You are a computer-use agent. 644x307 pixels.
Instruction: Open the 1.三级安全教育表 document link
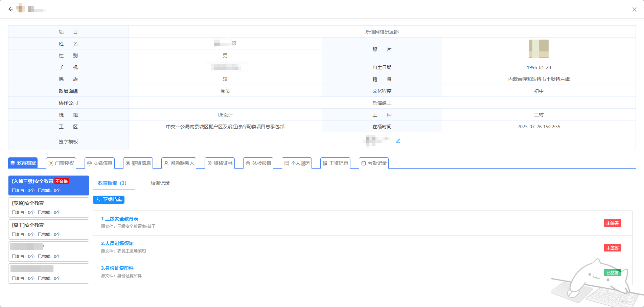point(120,219)
